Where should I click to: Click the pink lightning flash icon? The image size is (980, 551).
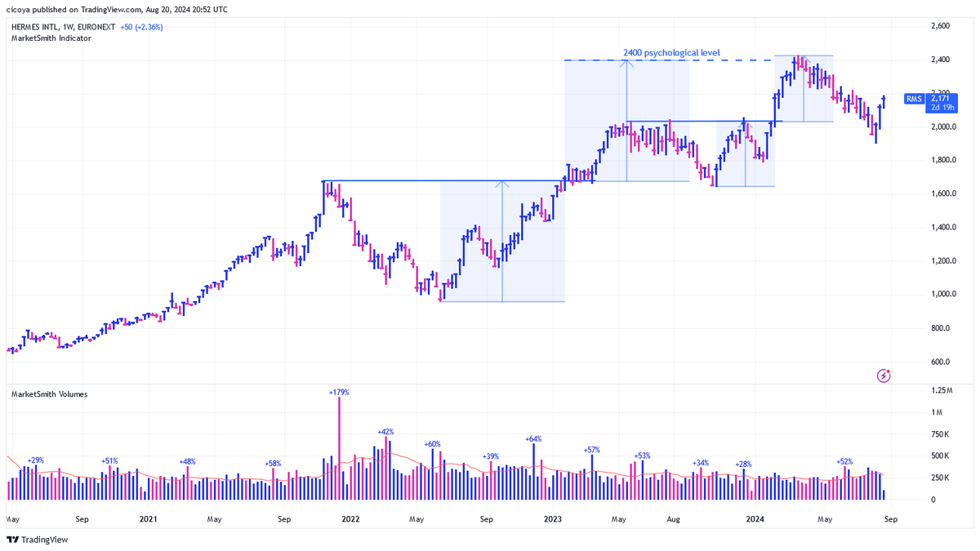click(x=883, y=375)
